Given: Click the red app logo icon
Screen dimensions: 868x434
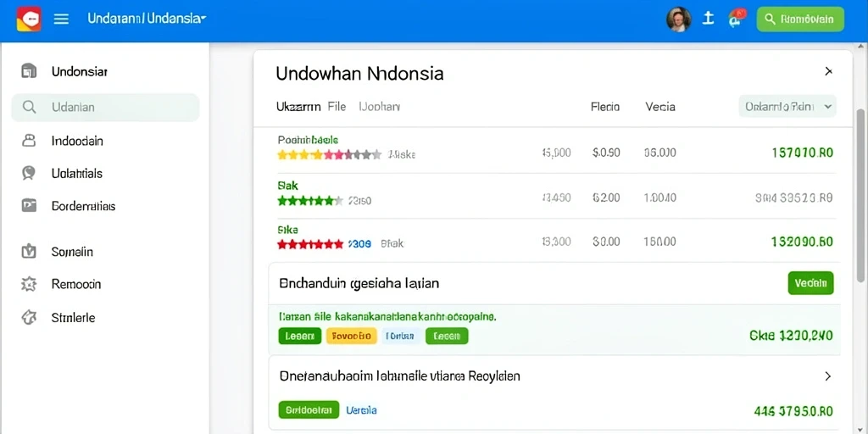Looking at the screenshot, I should [x=29, y=19].
